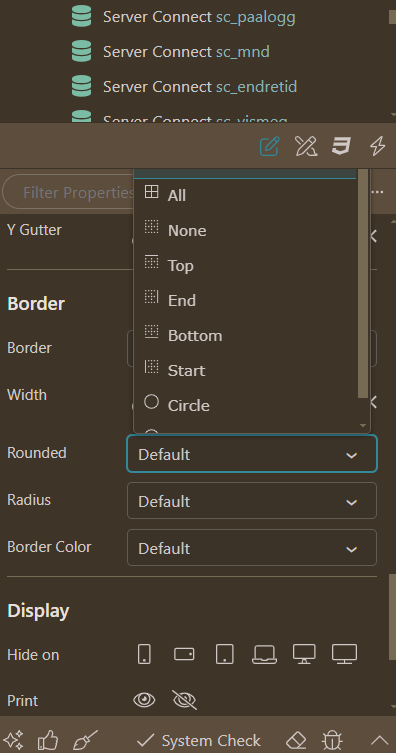Open the CSS3 styles panel icon
The image size is (396, 753).
coord(341,146)
